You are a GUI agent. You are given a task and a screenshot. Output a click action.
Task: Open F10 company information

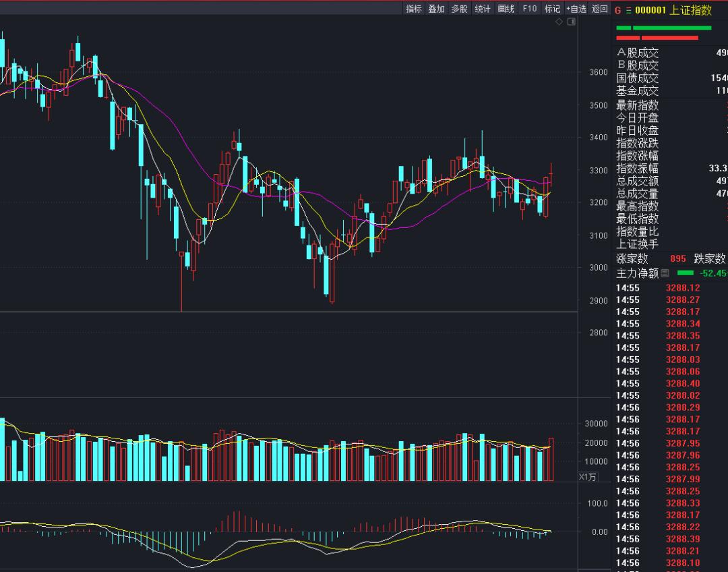pyautogui.click(x=530, y=9)
